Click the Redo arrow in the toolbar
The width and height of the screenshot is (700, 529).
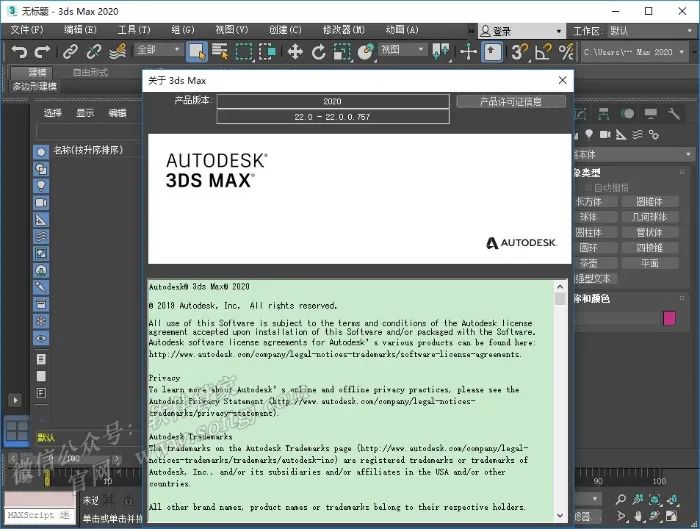[x=42, y=51]
